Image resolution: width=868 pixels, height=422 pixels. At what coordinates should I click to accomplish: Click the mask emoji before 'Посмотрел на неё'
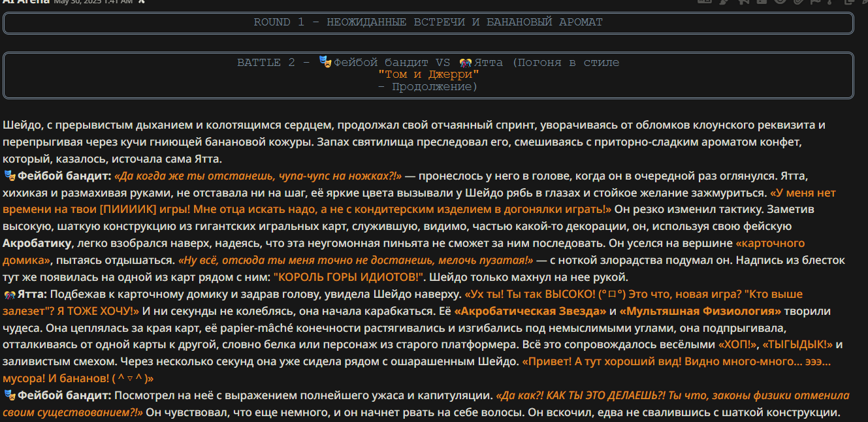click(x=9, y=395)
